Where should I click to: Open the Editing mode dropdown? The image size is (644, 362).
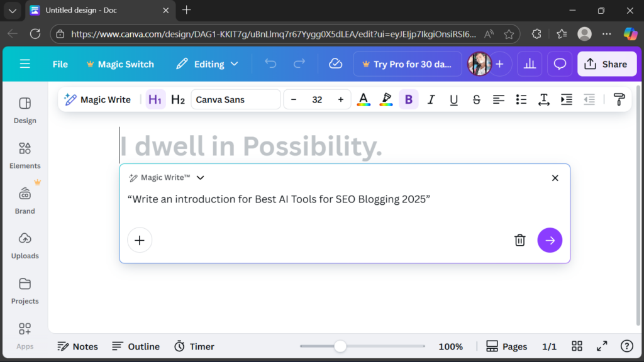(x=208, y=63)
